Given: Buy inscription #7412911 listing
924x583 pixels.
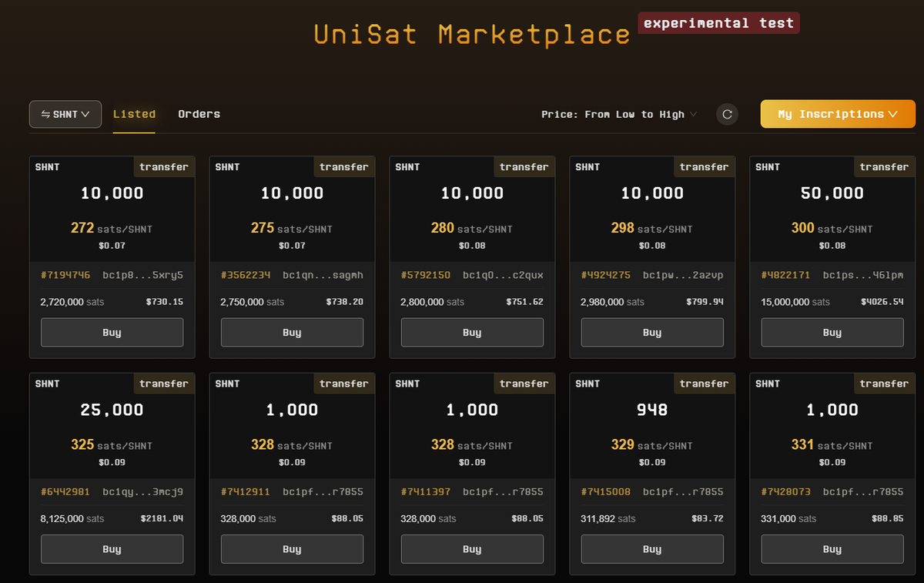Looking at the screenshot, I should point(292,549).
